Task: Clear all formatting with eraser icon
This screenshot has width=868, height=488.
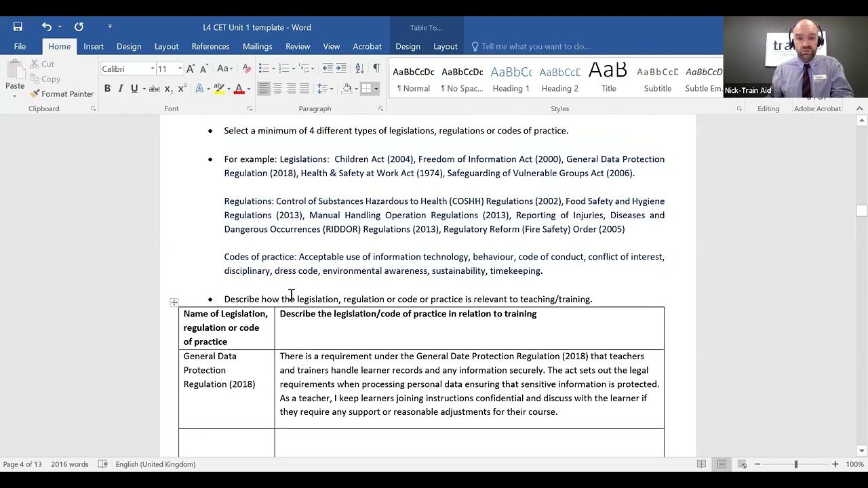Action: (246, 68)
